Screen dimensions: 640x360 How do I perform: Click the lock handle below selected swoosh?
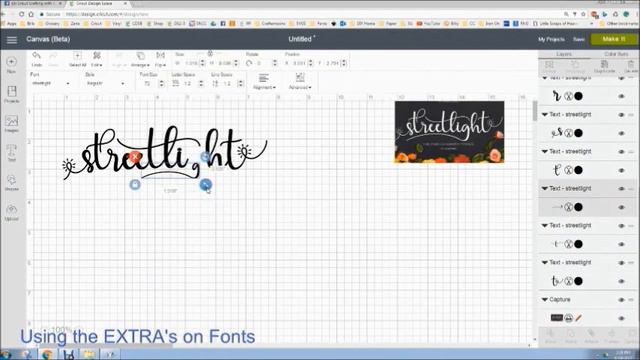(135, 184)
